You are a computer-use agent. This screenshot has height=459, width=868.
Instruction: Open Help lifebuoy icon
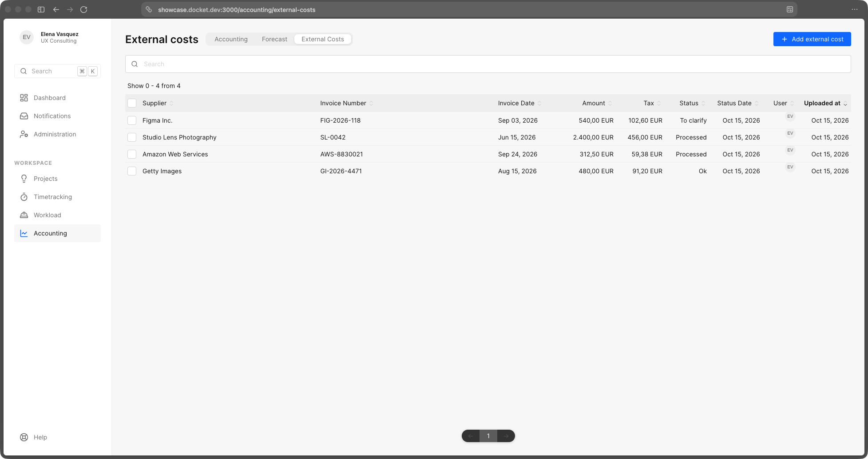tap(24, 437)
